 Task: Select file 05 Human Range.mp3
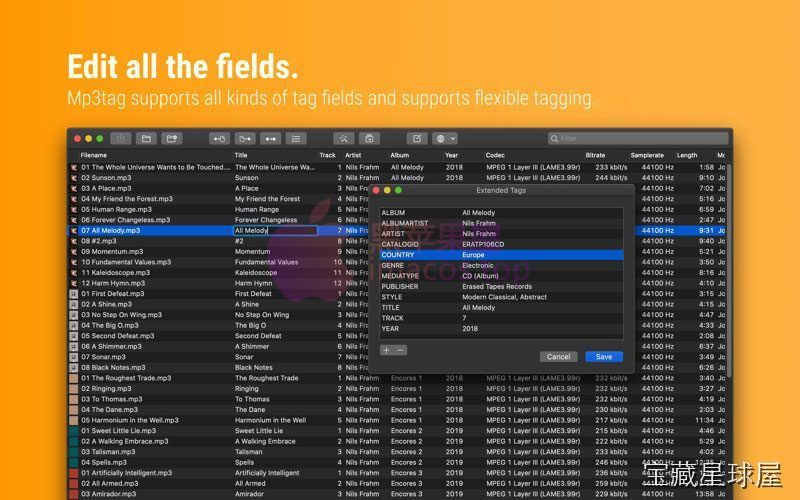(x=116, y=209)
